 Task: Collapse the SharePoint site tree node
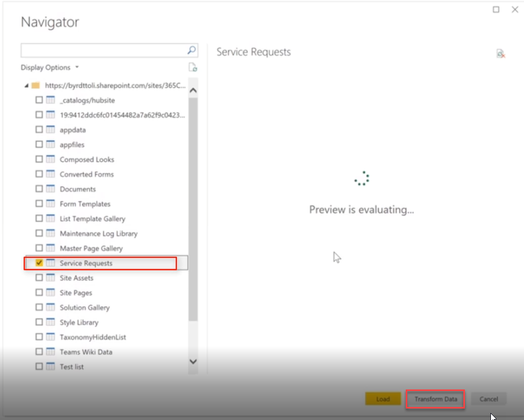pyautogui.click(x=27, y=86)
